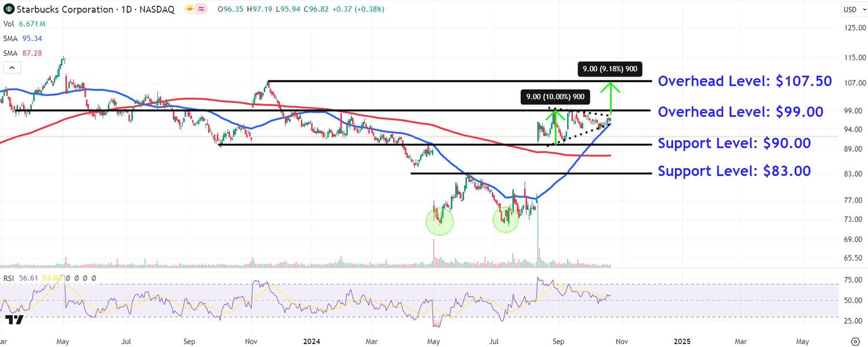868x347 pixels.
Task: Click the Overhead Level: $107.50 label
Action: pyautogui.click(x=745, y=81)
